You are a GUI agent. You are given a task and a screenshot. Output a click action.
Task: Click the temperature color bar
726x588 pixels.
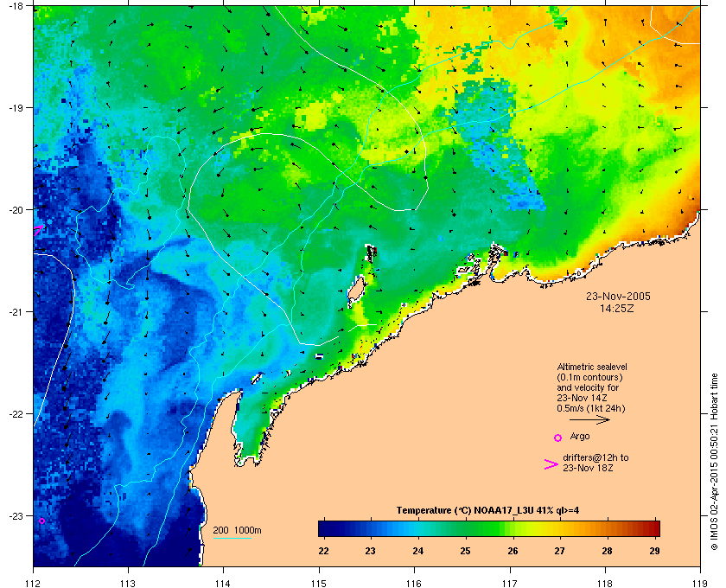(489, 528)
